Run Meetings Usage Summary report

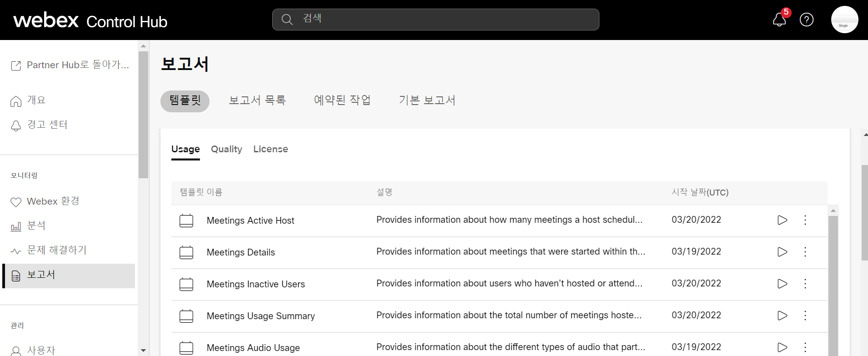(x=782, y=316)
